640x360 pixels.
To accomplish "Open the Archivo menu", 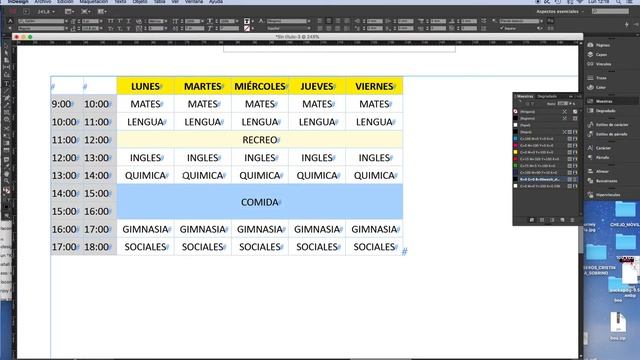I will (x=43, y=2).
